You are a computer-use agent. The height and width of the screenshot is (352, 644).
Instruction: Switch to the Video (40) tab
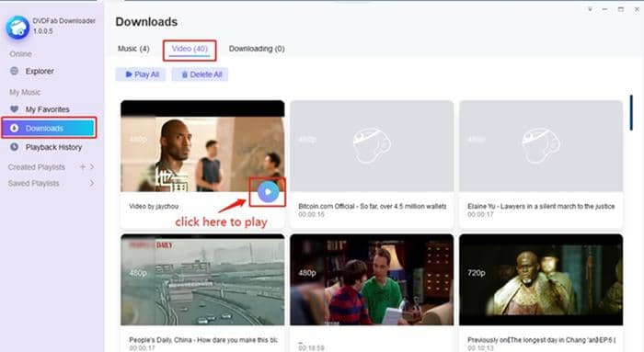(x=190, y=50)
